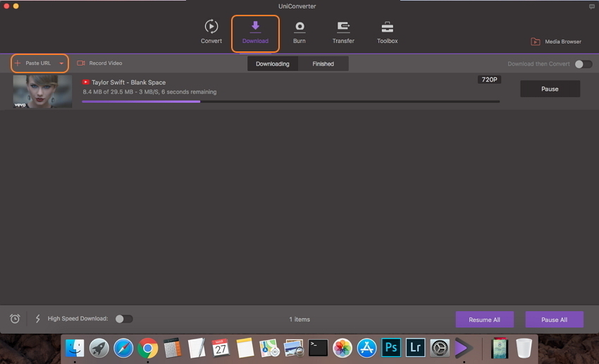The image size is (599, 364).
Task: Open the Convert section
Action: click(x=211, y=32)
